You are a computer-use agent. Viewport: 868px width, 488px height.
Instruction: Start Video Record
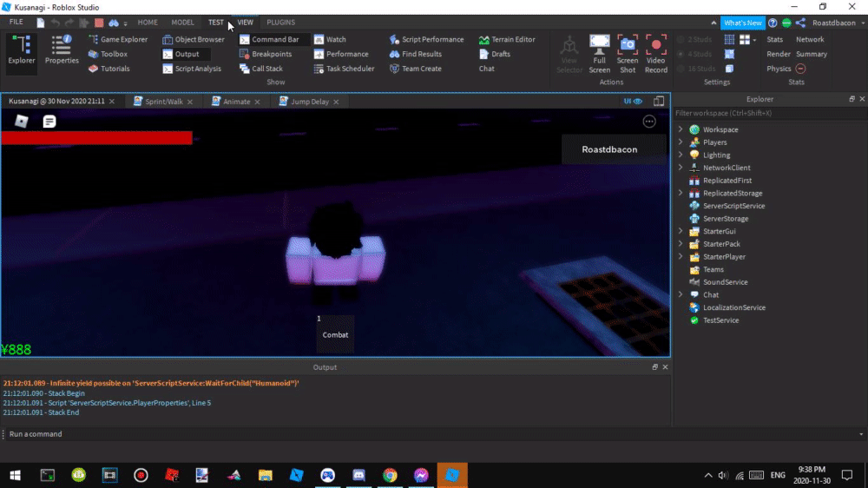[656, 54]
